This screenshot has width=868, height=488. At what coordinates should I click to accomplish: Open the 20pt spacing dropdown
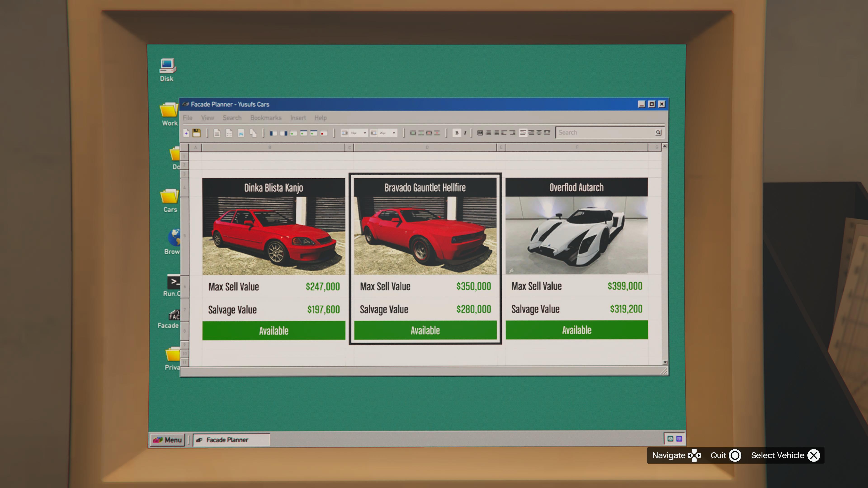[x=394, y=133]
